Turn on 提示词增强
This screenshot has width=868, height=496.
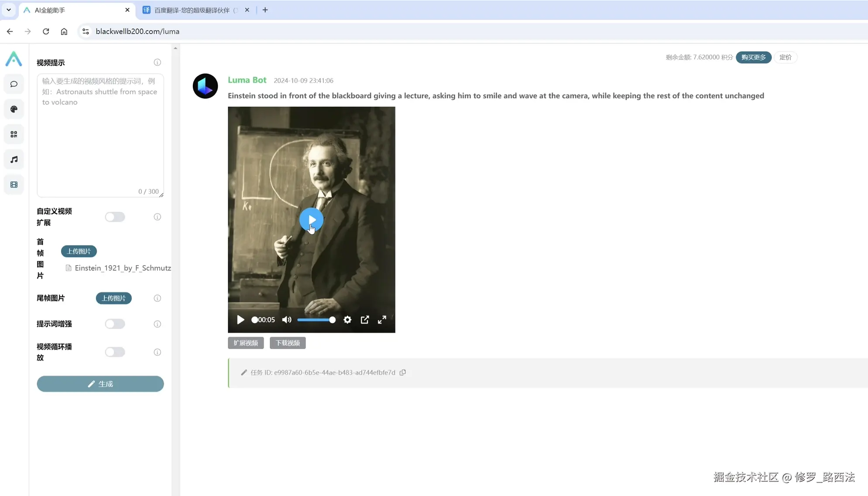click(115, 324)
